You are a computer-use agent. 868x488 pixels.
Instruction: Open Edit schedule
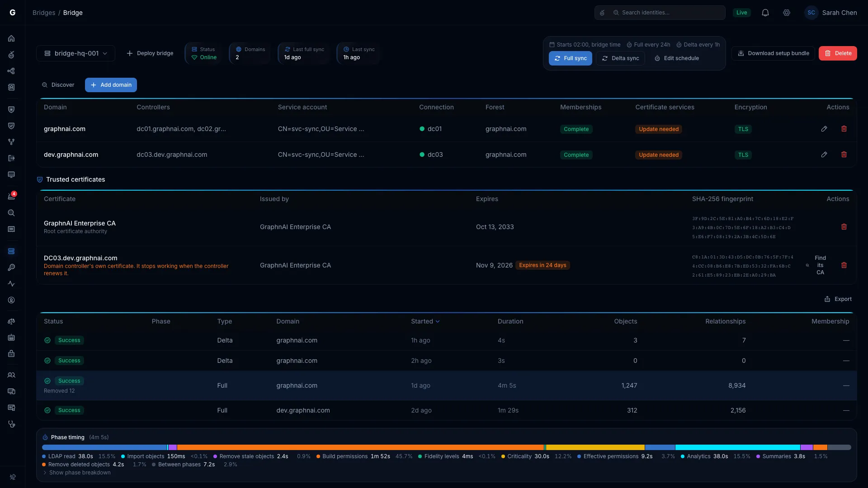click(676, 58)
